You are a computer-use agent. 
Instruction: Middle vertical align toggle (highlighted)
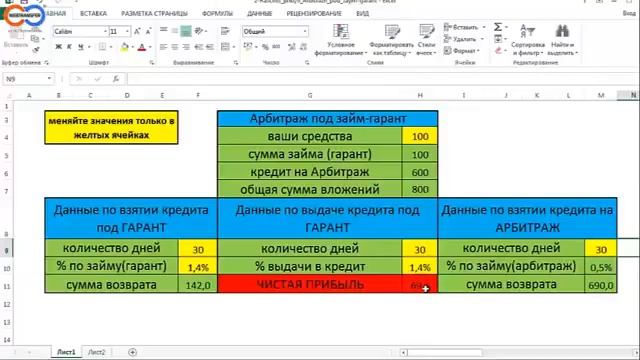186,31
